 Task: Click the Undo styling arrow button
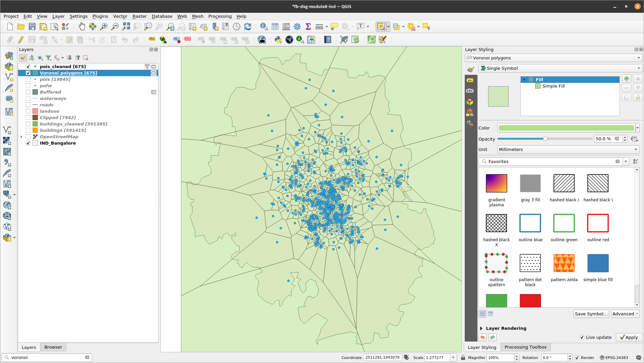click(x=482, y=337)
